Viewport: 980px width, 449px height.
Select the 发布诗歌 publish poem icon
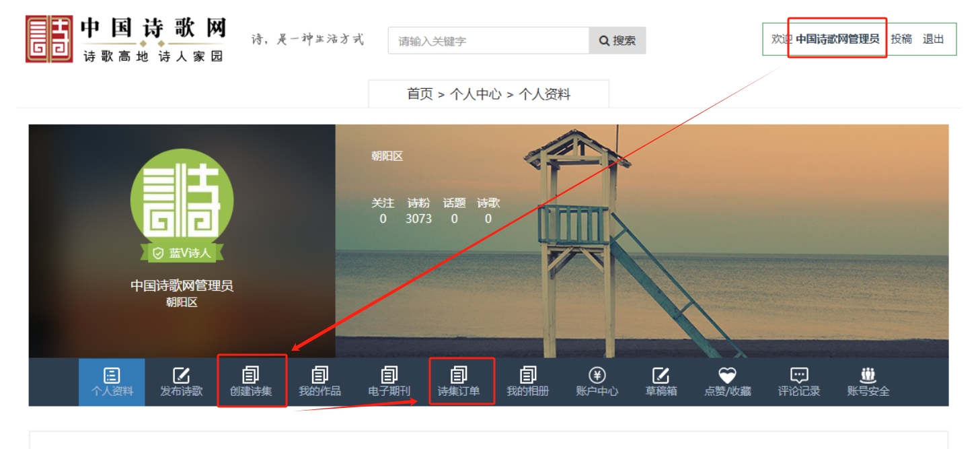tap(182, 375)
